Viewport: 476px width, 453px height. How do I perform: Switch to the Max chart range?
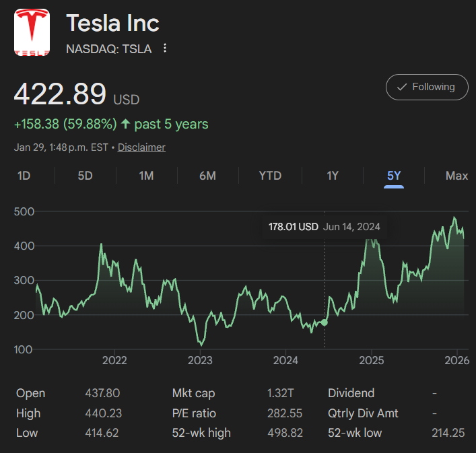(x=456, y=176)
